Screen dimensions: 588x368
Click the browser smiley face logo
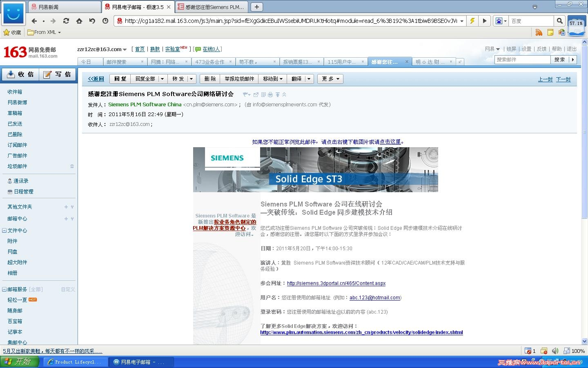pyautogui.click(x=13, y=13)
